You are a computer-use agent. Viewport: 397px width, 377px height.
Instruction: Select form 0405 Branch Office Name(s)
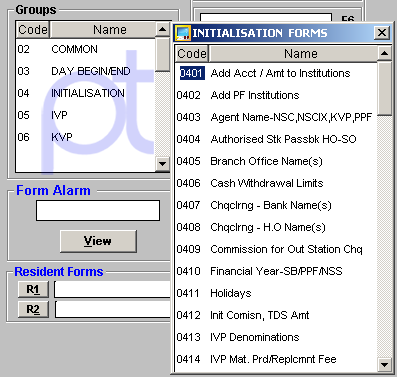point(276,161)
